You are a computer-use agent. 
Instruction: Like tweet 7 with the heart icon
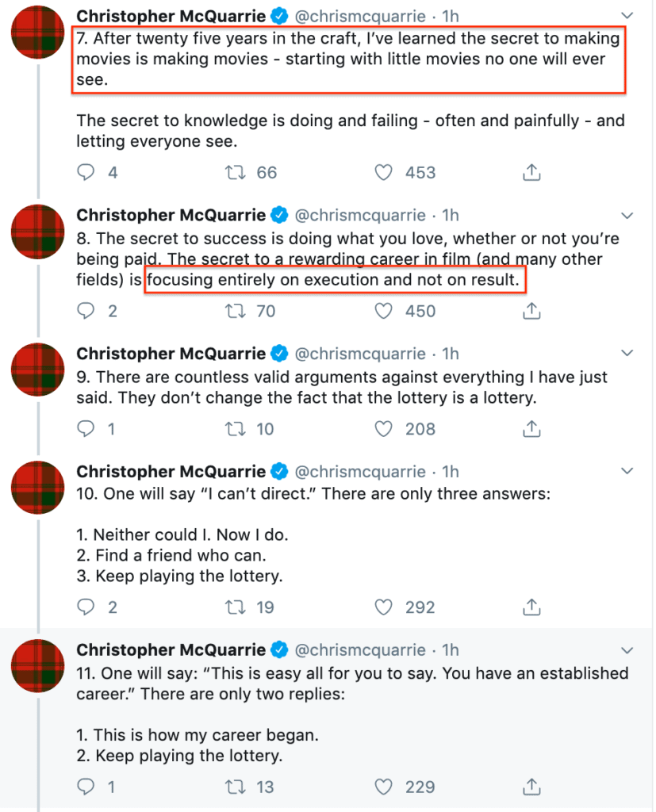click(x=383, y=172)
